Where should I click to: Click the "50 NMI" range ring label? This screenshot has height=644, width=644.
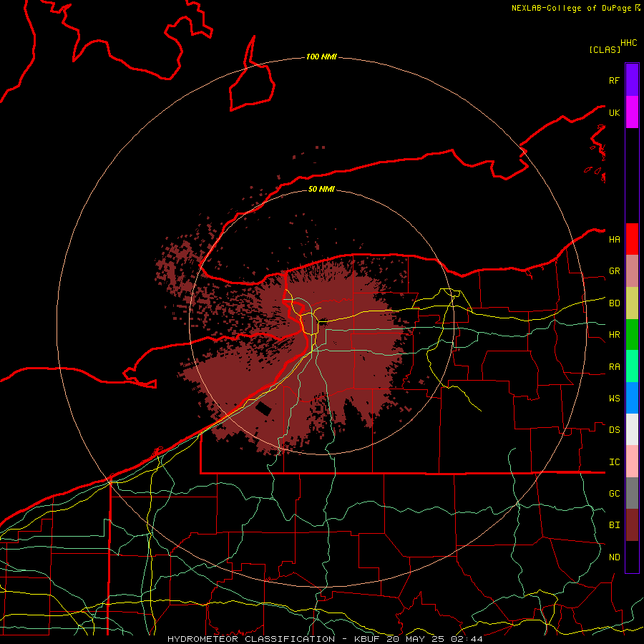[x=321, y=189]
